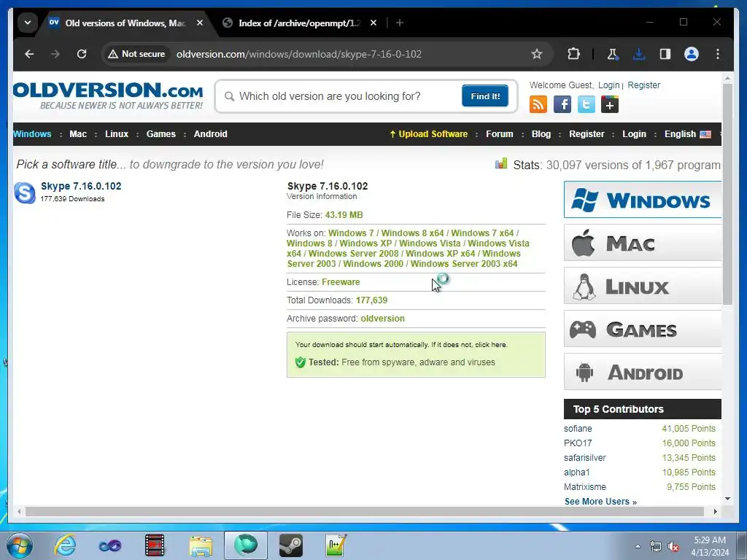The image size is (747, 560).
Task: Click the vertical page scrollbar
Action: pyautogui.click(x=727, y=194)
